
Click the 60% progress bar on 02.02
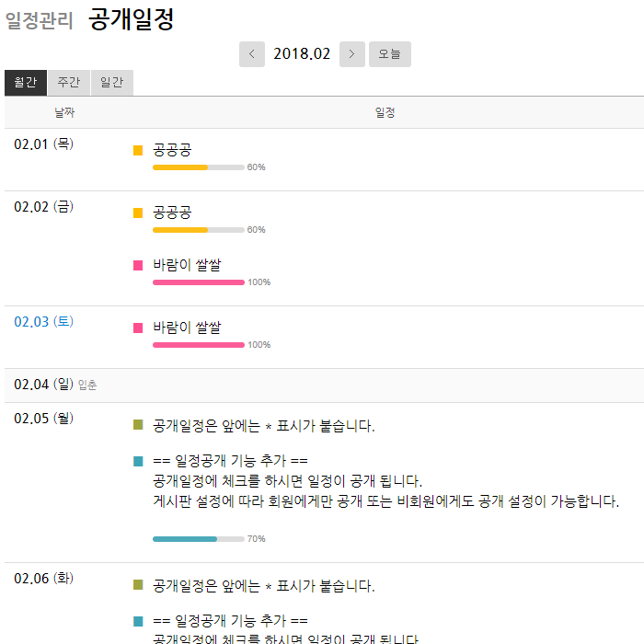198,229
